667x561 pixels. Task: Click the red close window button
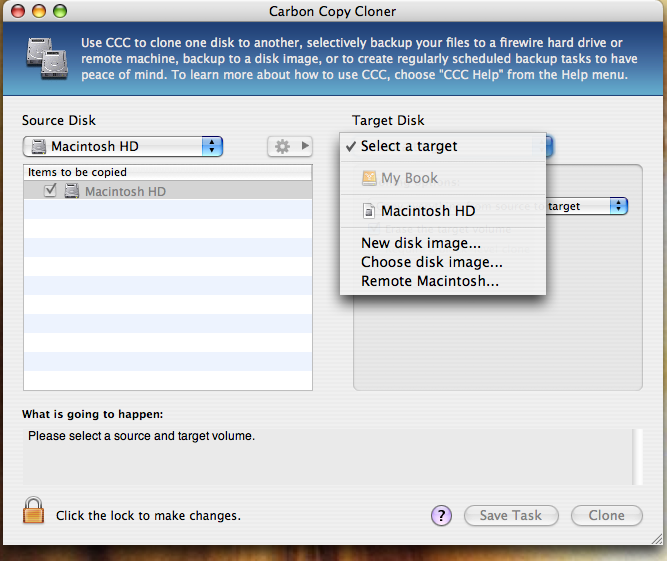(x=18, y=11)
